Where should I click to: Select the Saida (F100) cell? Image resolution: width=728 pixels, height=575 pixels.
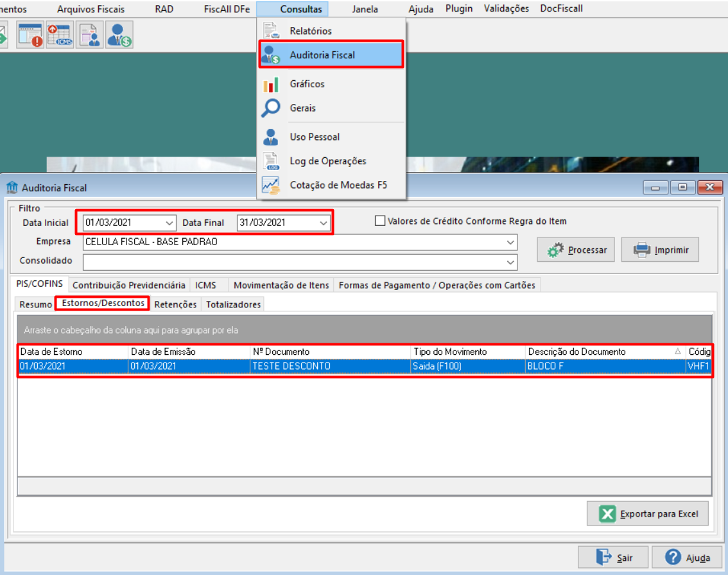(468, 366)
